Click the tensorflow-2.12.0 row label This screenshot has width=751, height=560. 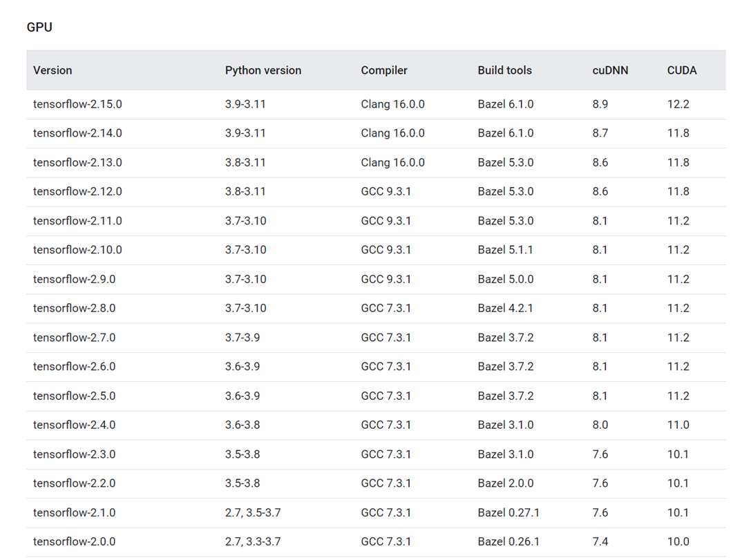[77, 192]
